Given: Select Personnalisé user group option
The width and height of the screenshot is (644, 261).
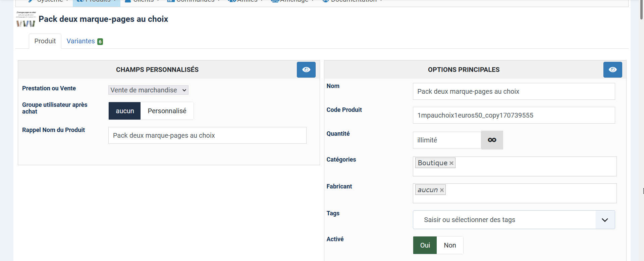Looking at the screenshot, I should (167, 111).
